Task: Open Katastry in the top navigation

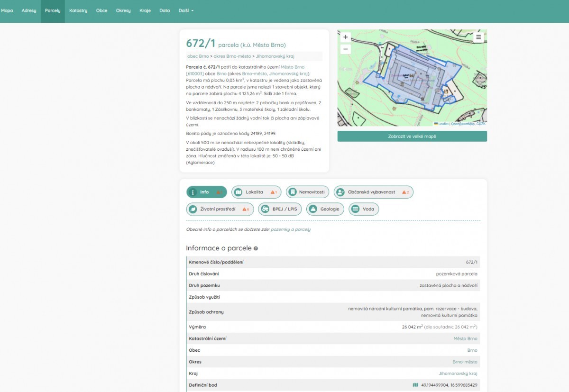Action: point(78,10)
